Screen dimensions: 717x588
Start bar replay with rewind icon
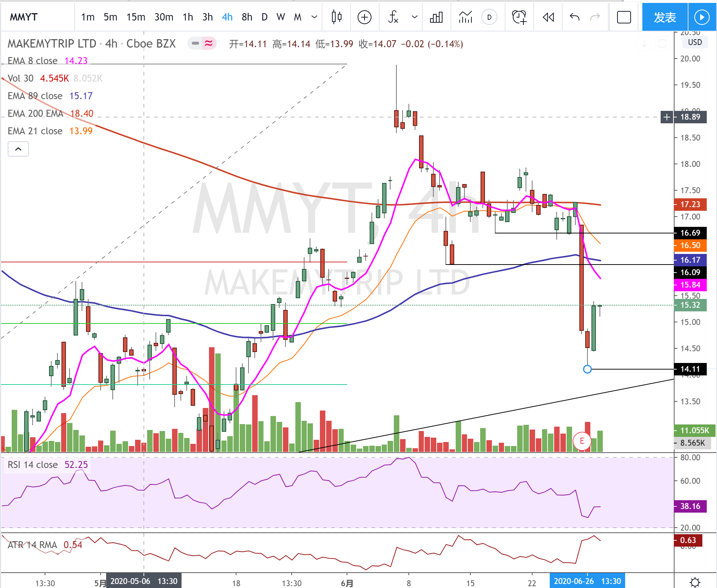(x=548, y=17)
